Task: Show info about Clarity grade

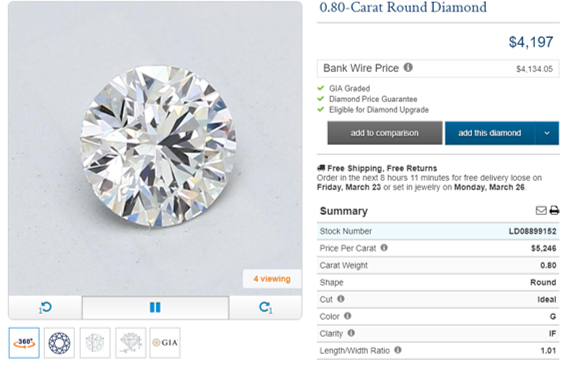Action: (x=351, y=333)
